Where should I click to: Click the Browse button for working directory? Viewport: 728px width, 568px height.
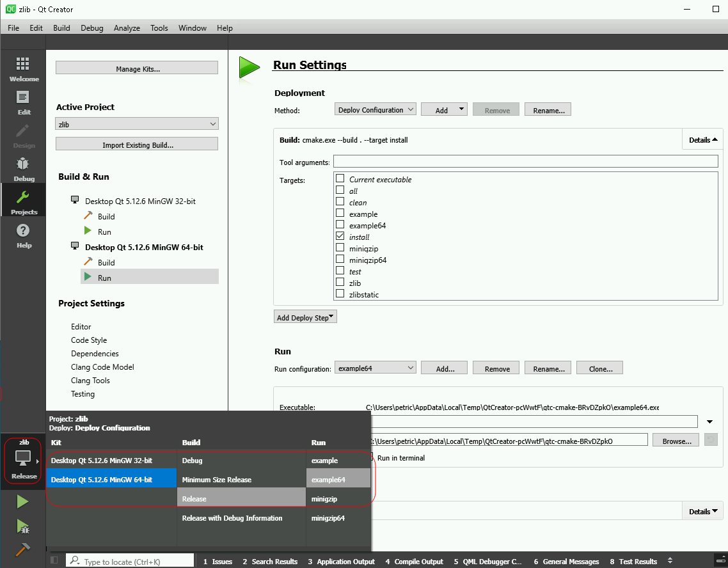tap(676, 440)
